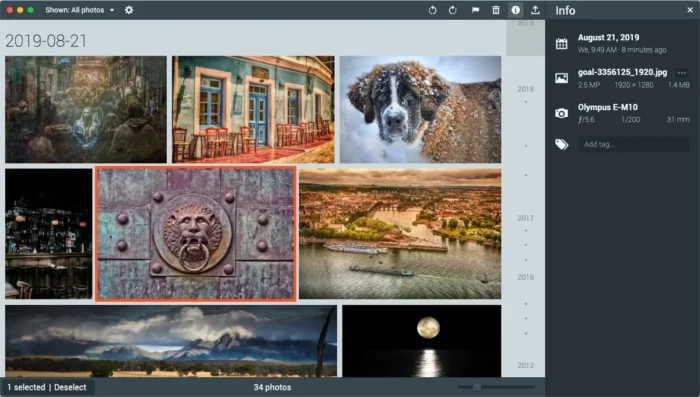Move selected photo to trash
700x397 pixels.
[x=496, y=10]
